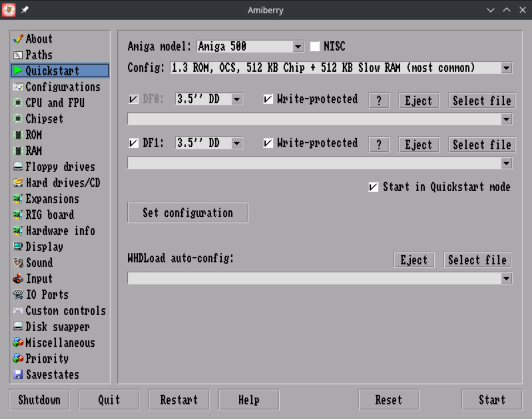Screen dimensions: 532x419
Task: Click the Hard drives/CD icon
Action: click(x=18, y=183)
